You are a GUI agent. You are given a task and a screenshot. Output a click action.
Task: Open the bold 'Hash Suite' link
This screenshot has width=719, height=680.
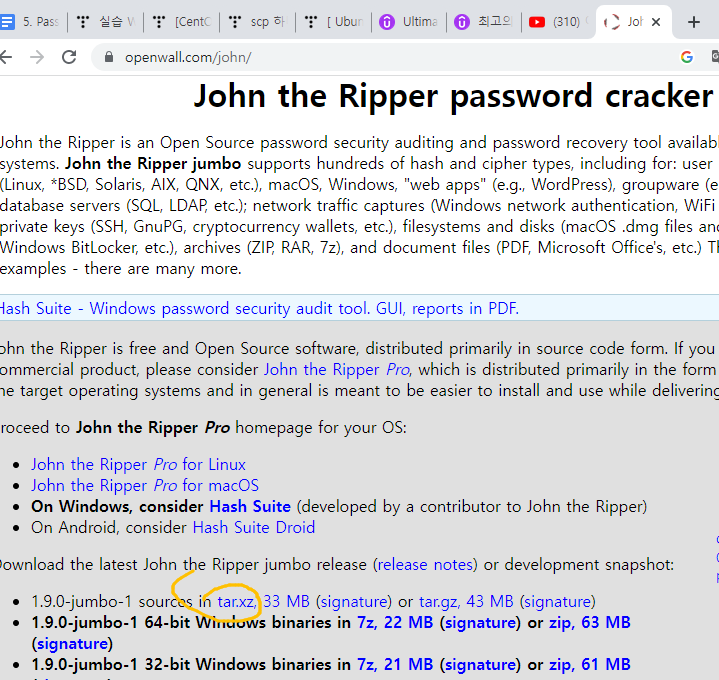pos(250,507)
